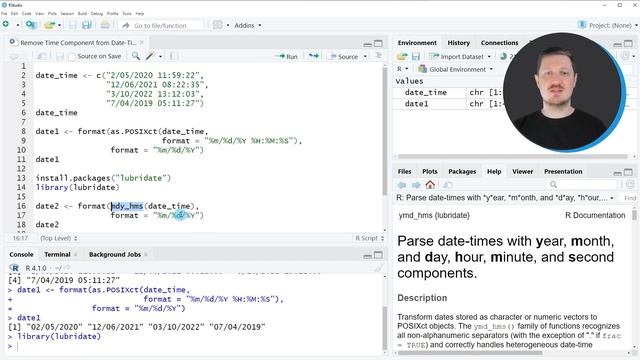The height and width of the screenshot is (360, 640).
Task: Switch to the Files tab
Action: [x=404, y=171]
